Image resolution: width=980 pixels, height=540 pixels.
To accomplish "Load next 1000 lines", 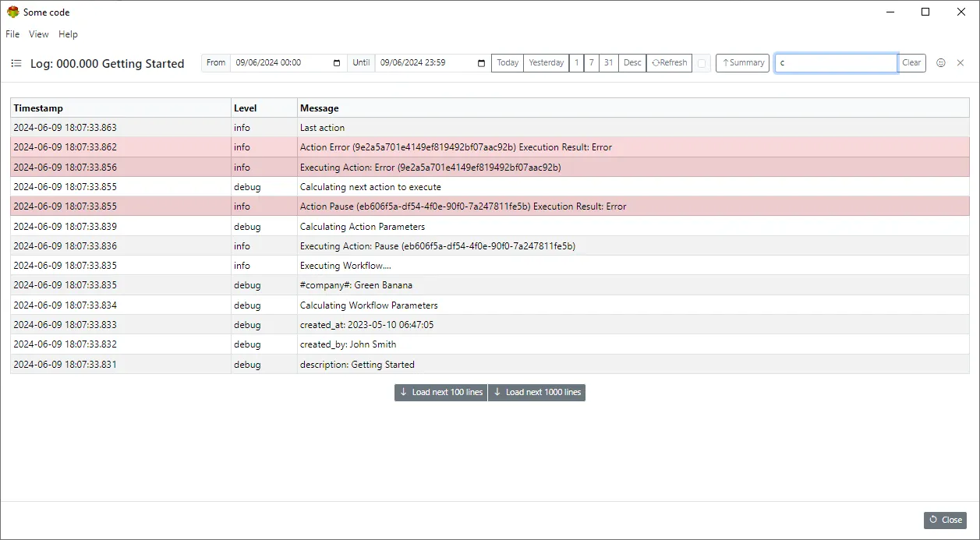I will point(536,392).
